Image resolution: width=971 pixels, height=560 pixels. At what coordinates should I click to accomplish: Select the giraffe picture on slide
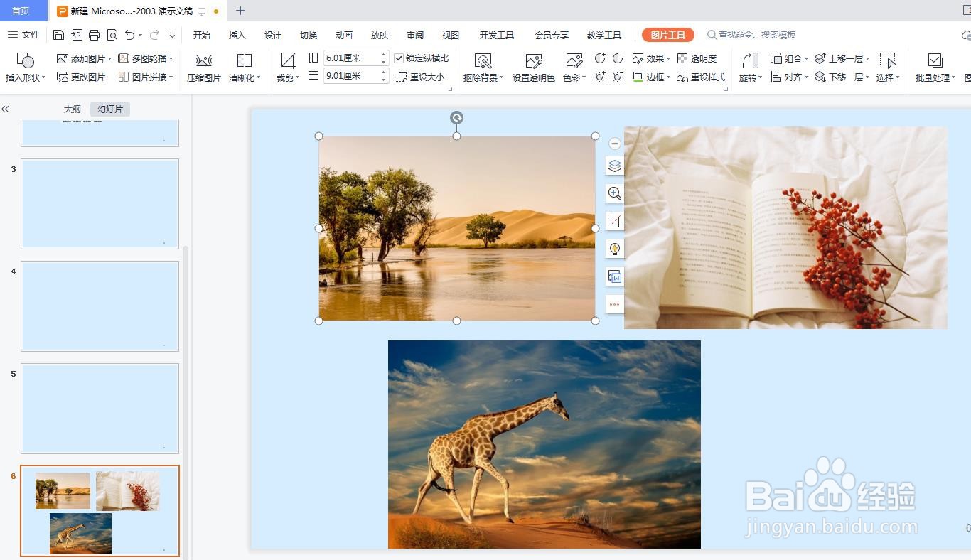[x=544, y=444]
